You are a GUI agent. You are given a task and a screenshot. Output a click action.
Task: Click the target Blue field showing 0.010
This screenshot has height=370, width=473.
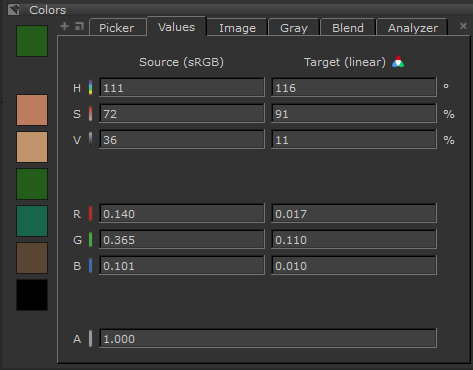tap(354, 266)
